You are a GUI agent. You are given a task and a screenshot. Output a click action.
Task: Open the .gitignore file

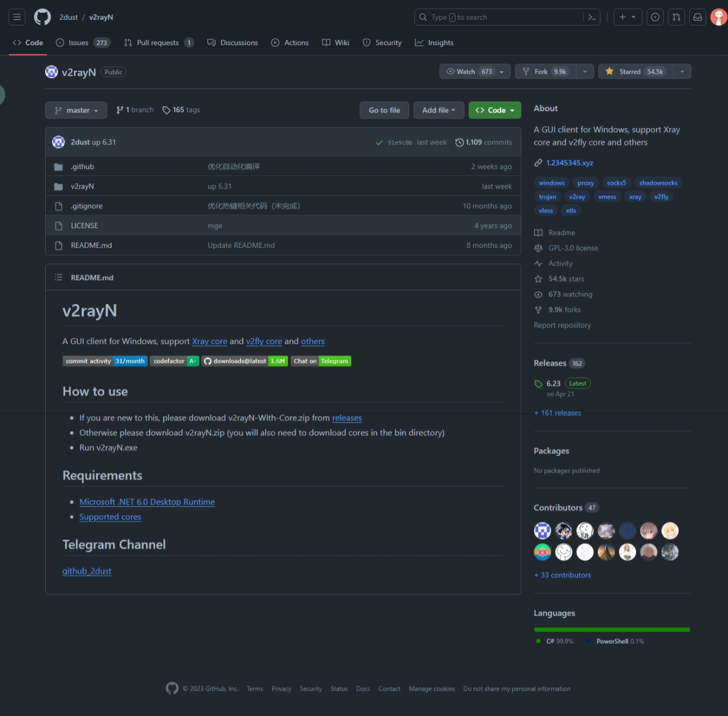(x=87, y=206)
